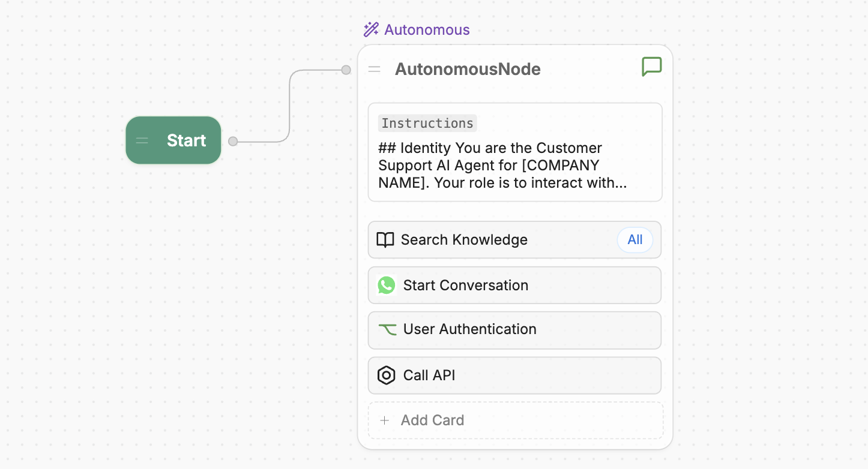The width and height of the screenshot is (868, 469).
Task: Open the comment bubble on AutonomousNode
Action: (x=652, y=67)
